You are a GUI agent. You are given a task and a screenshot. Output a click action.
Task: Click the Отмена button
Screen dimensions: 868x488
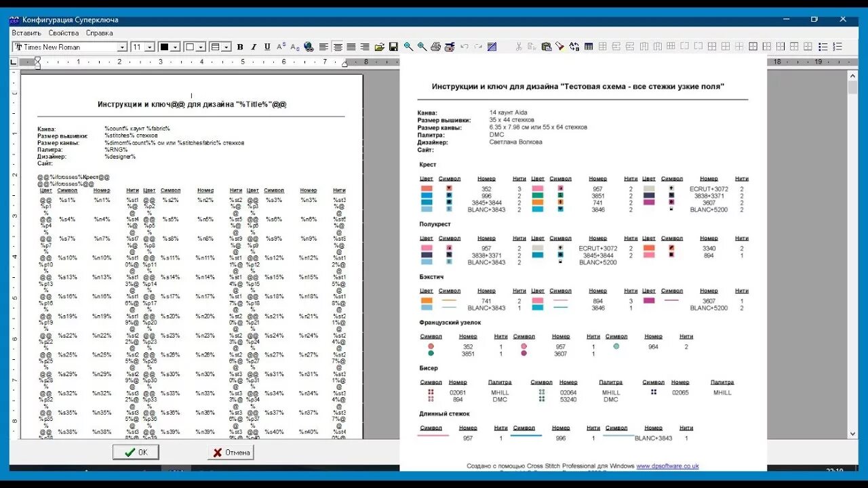click(x=231, y=452)
